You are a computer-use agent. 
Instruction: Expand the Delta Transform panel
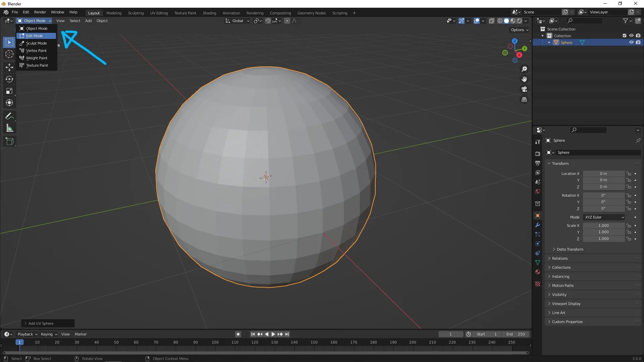tap(570, 249)
